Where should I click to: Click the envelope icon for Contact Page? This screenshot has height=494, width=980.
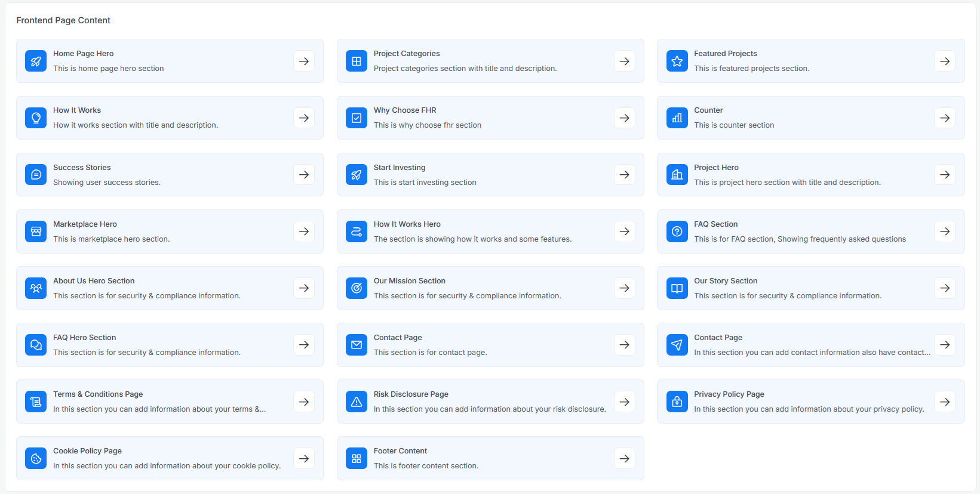pos(357,344)
